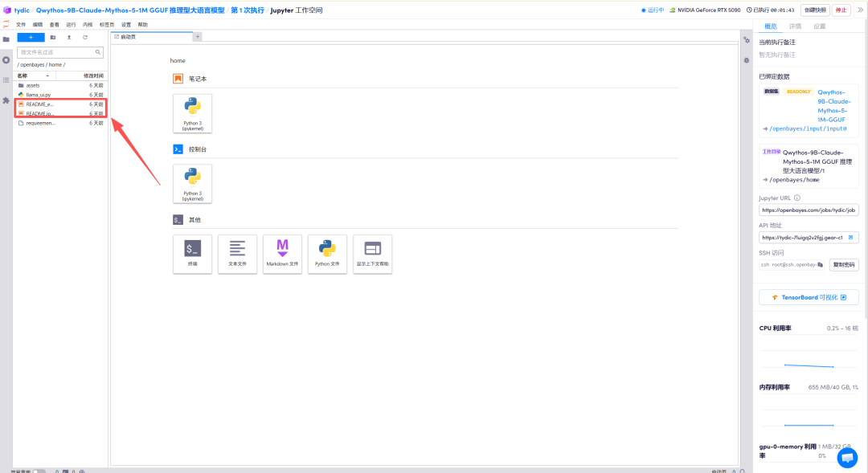Click the 创建快照 button
Image resolution: width=868 pixels, height=473 pixels.
point(816,10)
